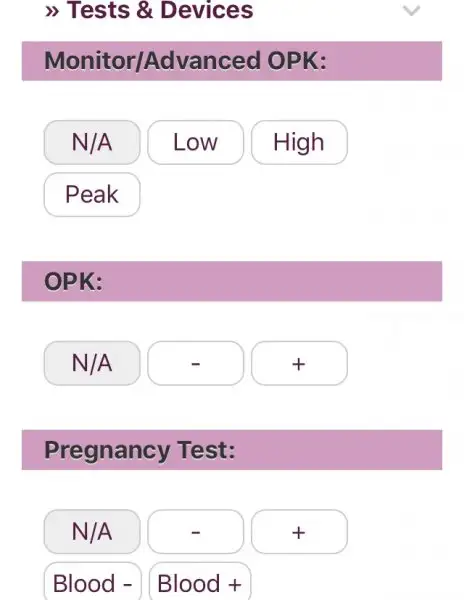Mark OPK result as positive

pos(299,363)
